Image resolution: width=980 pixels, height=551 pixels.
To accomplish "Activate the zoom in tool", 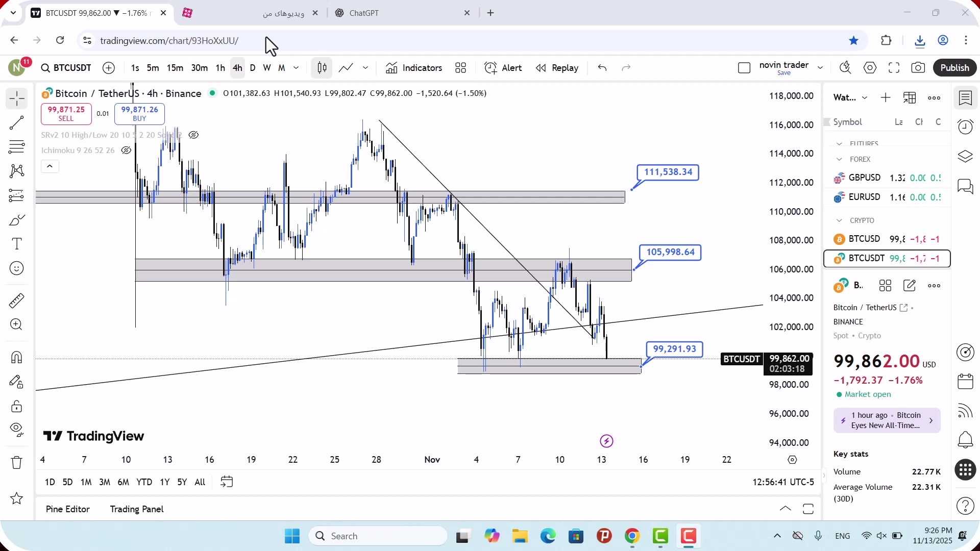I will pos(17,324).
